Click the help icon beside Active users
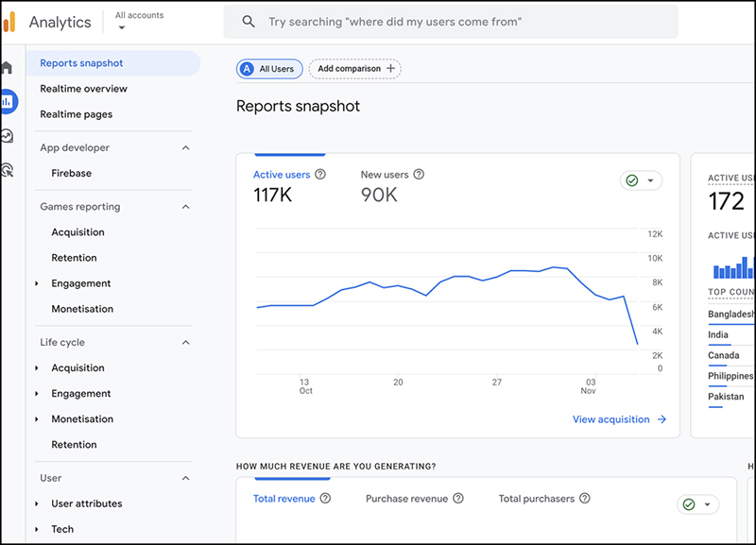This screenshot has width=756, height=545. (320, 175)
